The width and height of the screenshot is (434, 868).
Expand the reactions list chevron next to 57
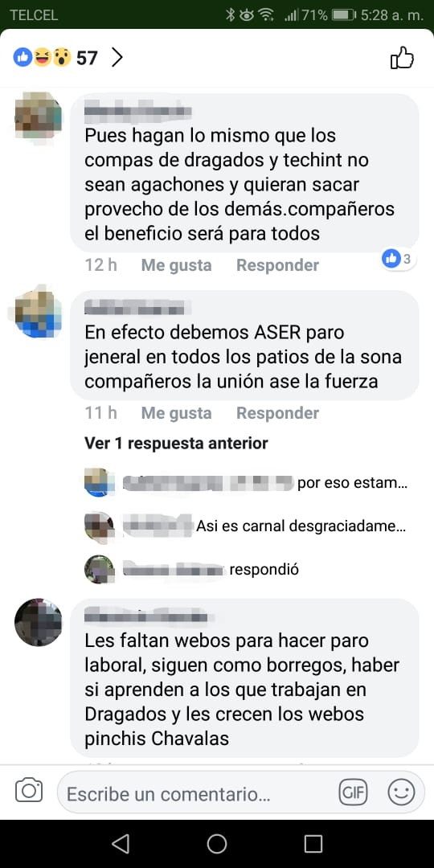pyautogui.click(x=117, y=57)
